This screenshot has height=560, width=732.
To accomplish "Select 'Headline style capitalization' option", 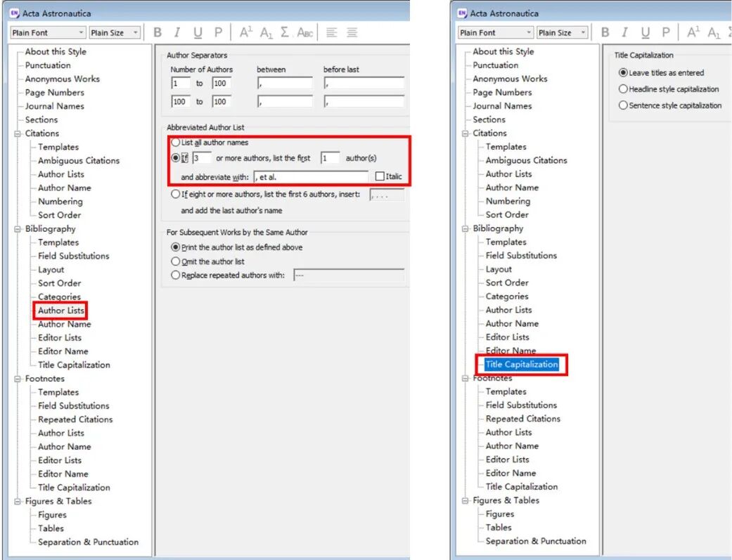I will tap(624, 89).
